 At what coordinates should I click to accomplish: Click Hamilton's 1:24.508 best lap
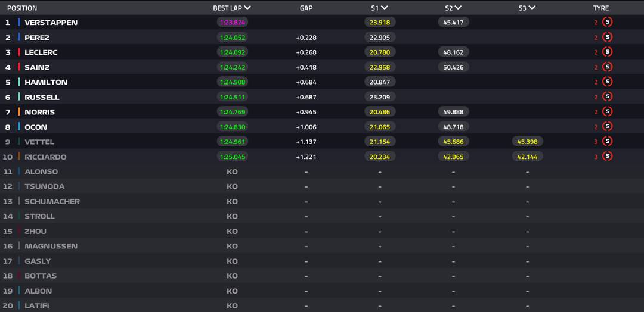pyautogui.click(x=233, y=82)
